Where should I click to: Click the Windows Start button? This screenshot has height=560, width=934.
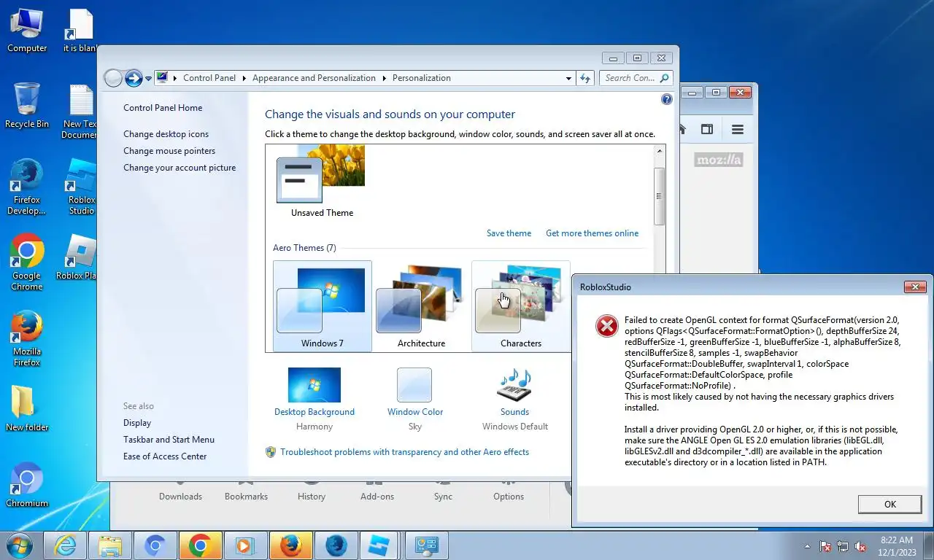[20, 545]
